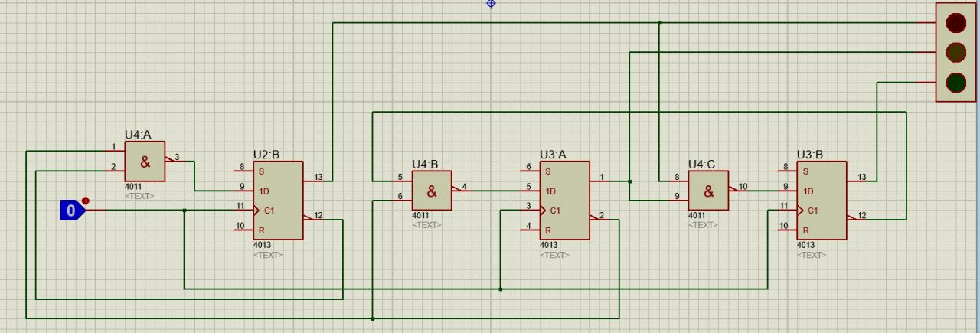Click the R pin label inside U2:B
Image resolution: width=980 pixels, height=333 pixels.
pos(261,230)
